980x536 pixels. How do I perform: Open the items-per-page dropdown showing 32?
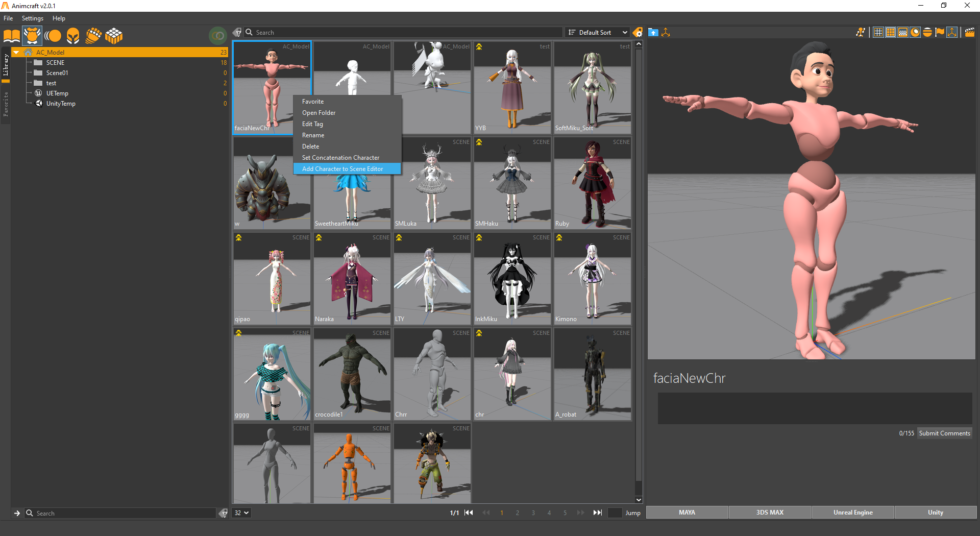(x=241, y=513)
